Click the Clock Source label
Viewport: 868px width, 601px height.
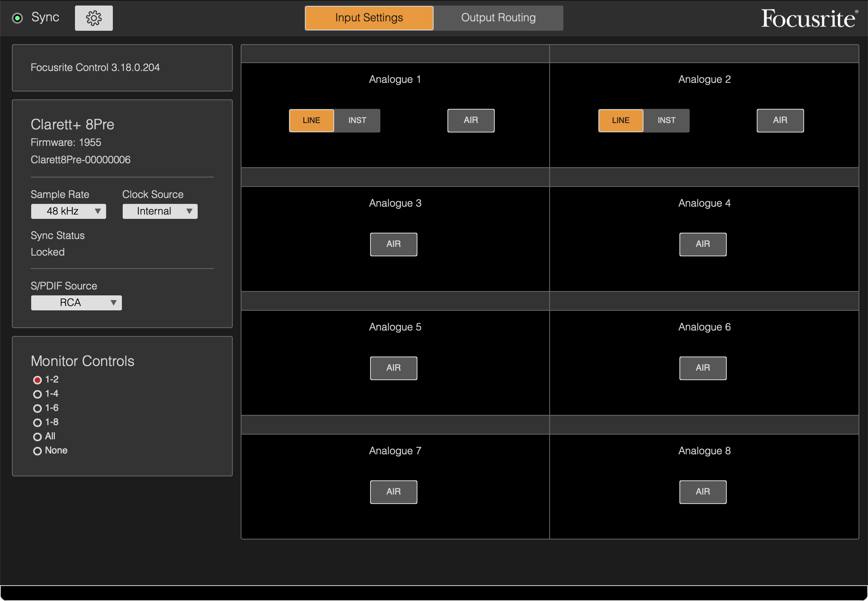click(x=153, y=194)
